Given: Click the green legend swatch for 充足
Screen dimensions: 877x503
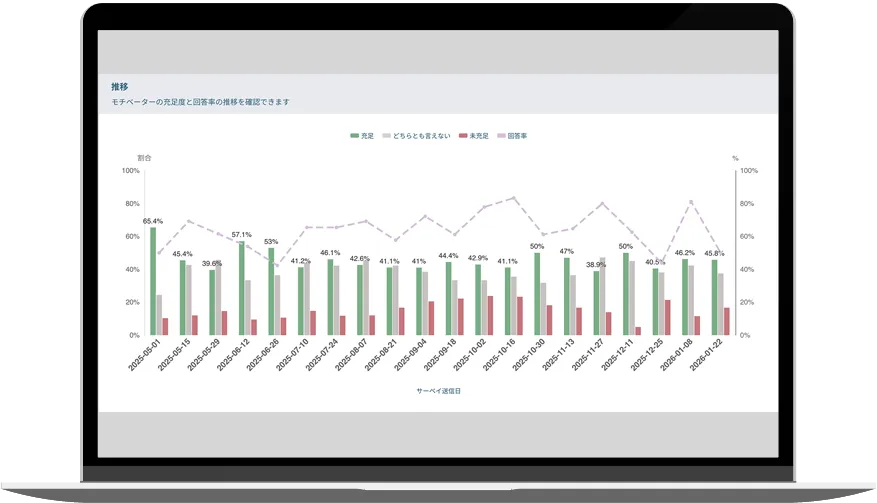Looking at the screenshot, I should pos(354,135).
